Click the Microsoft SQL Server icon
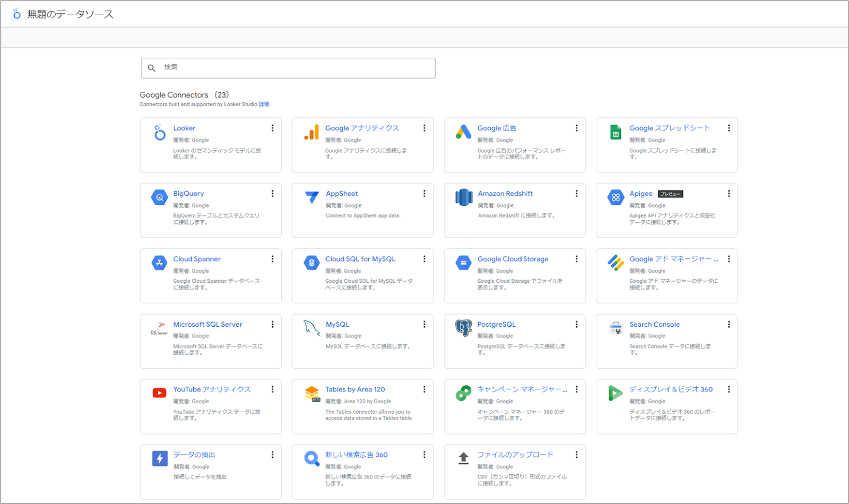Image resolution: width=849 pixels, height=504 pixels. (x=159, y=328)
